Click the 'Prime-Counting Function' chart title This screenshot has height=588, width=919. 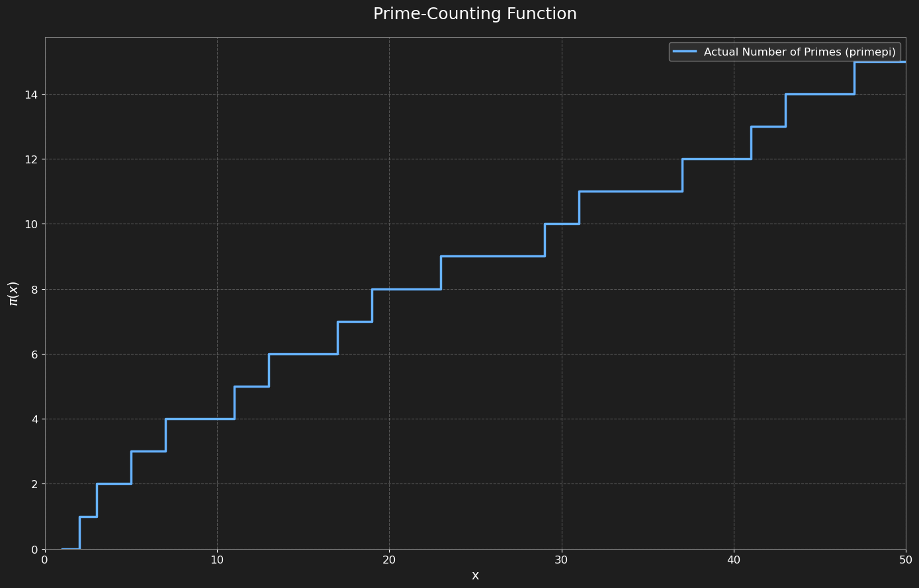pos(474,14)
